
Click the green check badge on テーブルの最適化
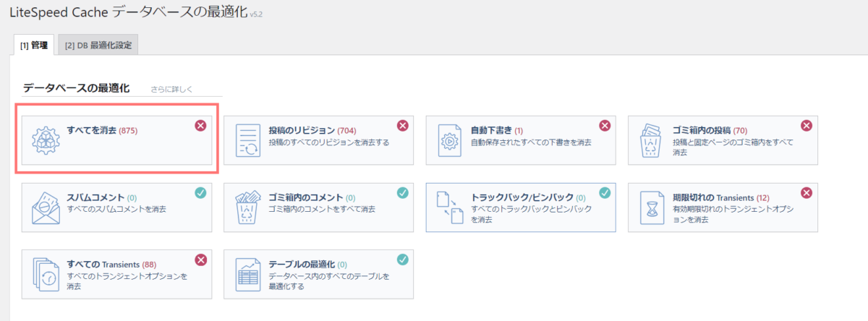point(403,259)
